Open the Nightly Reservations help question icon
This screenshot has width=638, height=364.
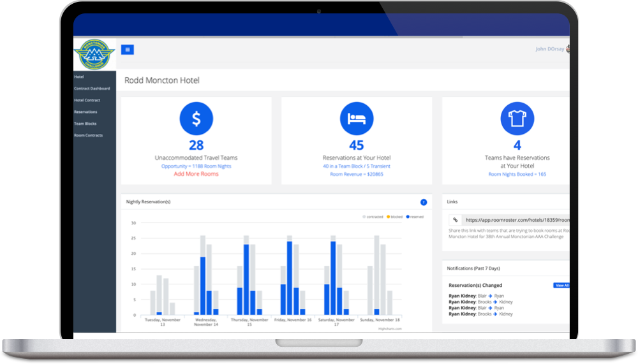coord(424,202)
